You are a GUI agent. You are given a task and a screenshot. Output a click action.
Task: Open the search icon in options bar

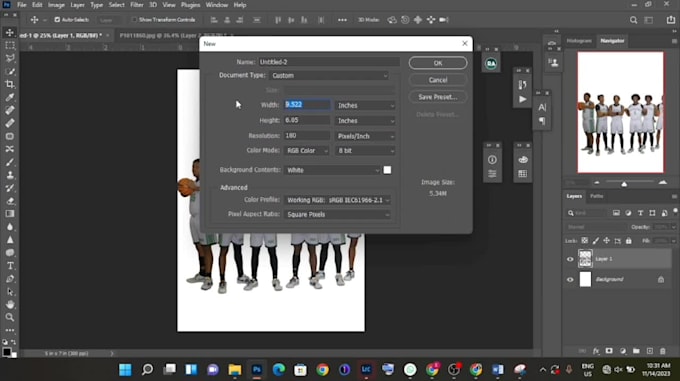[x=634, y=20]
